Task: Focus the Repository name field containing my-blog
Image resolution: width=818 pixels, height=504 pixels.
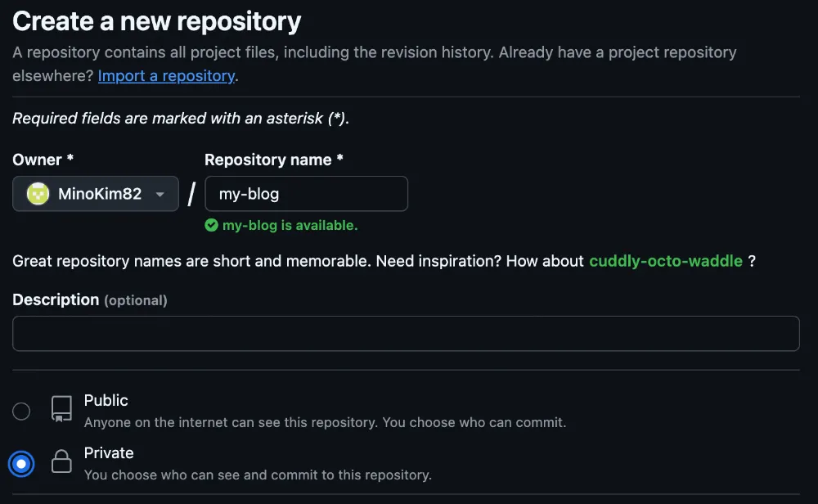Action: [306, 194]
